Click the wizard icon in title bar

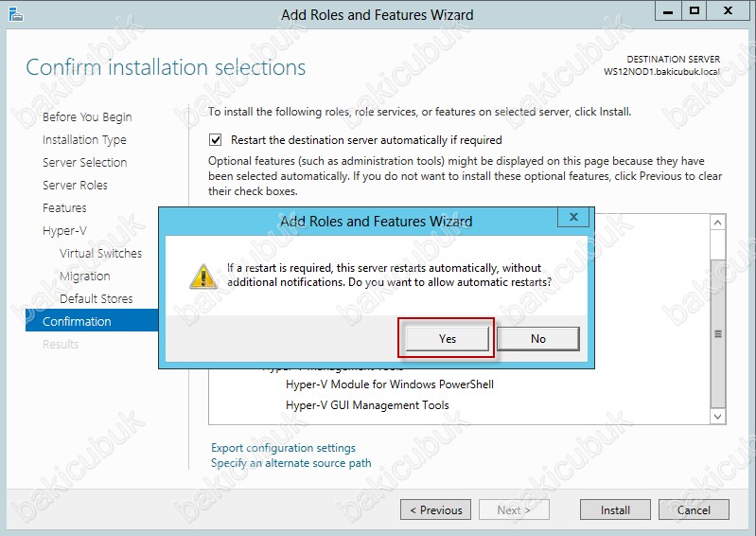tap(15, 14)
